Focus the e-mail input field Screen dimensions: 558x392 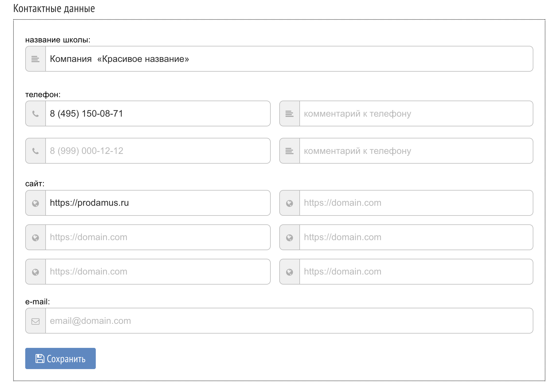[x=289, y=321]
